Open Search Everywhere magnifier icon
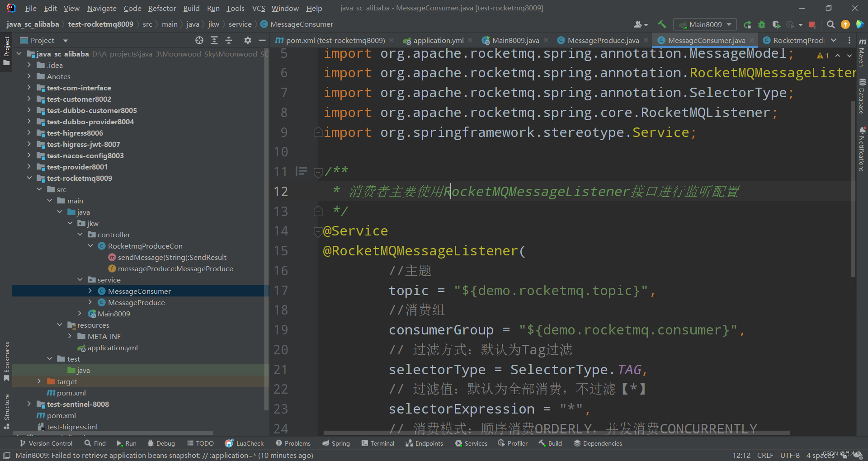868x461 pixels. point(830,24)
